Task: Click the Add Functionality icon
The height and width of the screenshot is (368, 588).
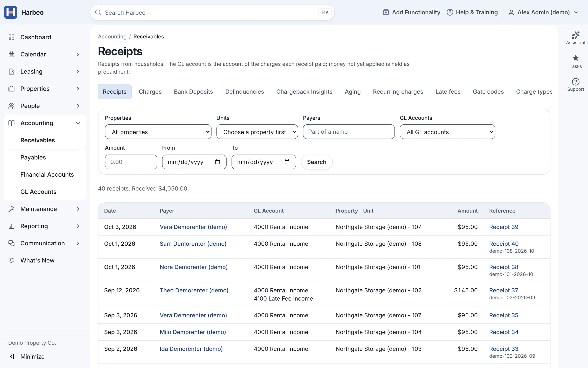Action: (386, 12)
